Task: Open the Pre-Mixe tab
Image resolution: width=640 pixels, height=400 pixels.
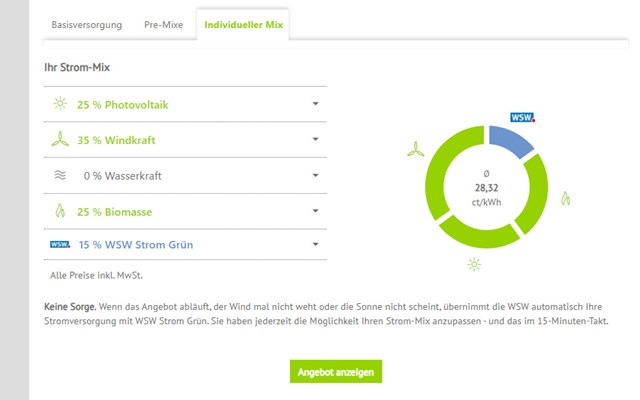Action: (x=163, y=24)
